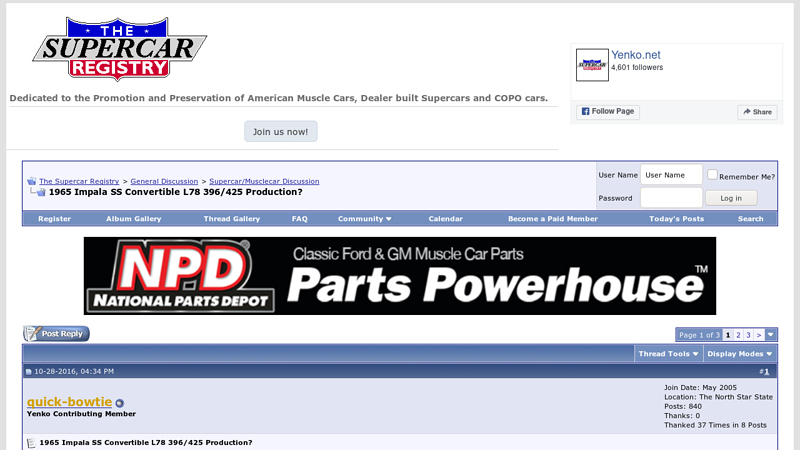800x450 pixels.
Task: Click the User Name input field
Action: pos(670,175)
